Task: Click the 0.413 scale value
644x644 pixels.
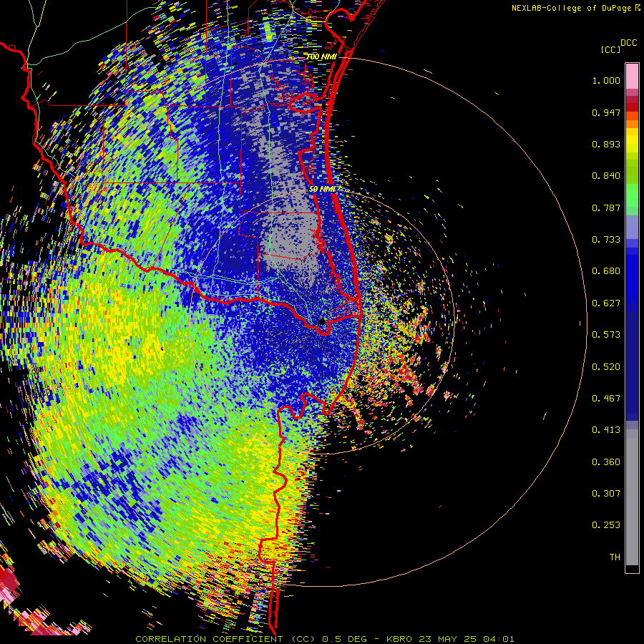Action: click(x=606, y=430)
